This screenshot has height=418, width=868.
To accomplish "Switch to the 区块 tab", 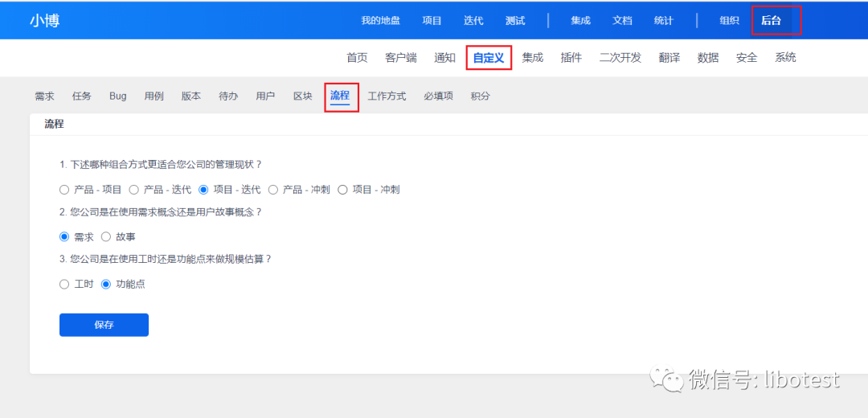I will [303, 96].
